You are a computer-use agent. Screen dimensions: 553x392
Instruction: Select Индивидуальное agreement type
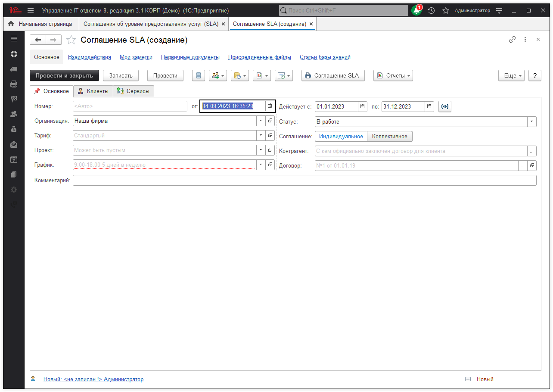click(341, 136)
